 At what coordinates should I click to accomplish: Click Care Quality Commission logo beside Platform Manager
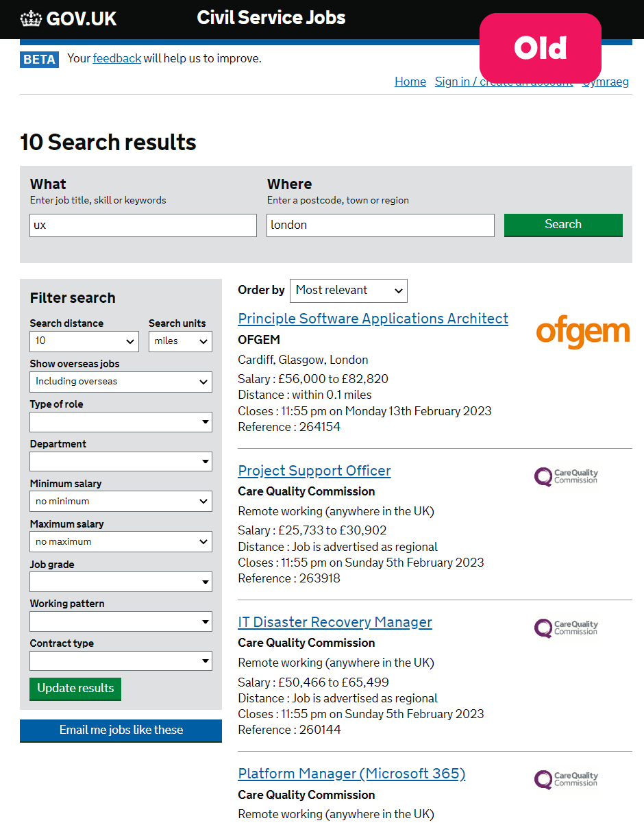tap(565, 780)
